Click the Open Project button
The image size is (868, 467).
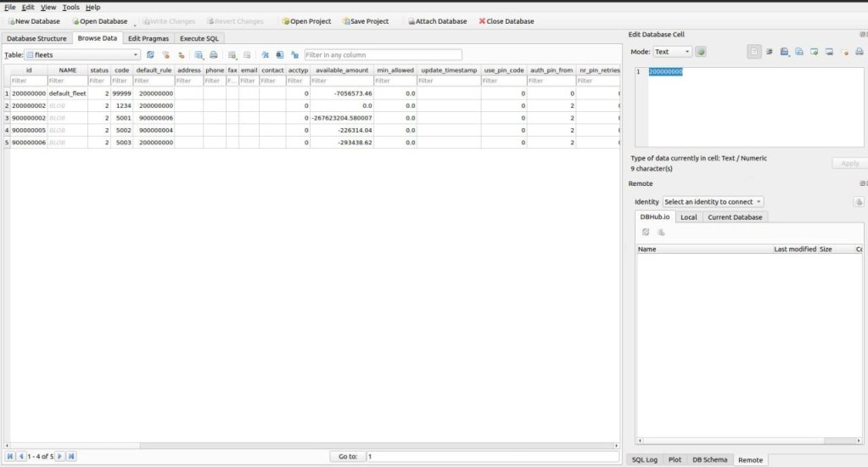pos(305,21)
